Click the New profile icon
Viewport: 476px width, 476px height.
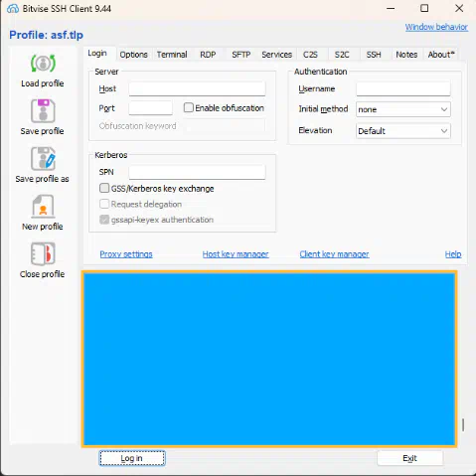pos(43,206)
